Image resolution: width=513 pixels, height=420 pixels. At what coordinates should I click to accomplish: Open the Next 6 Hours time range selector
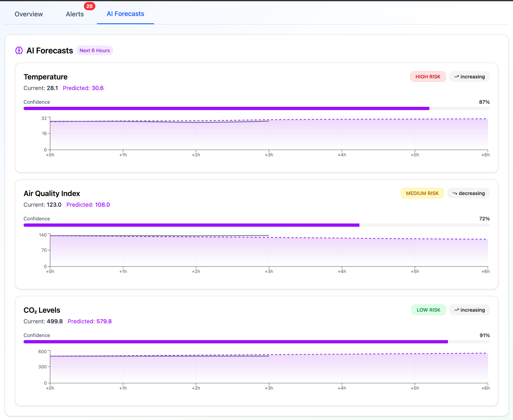95,50
